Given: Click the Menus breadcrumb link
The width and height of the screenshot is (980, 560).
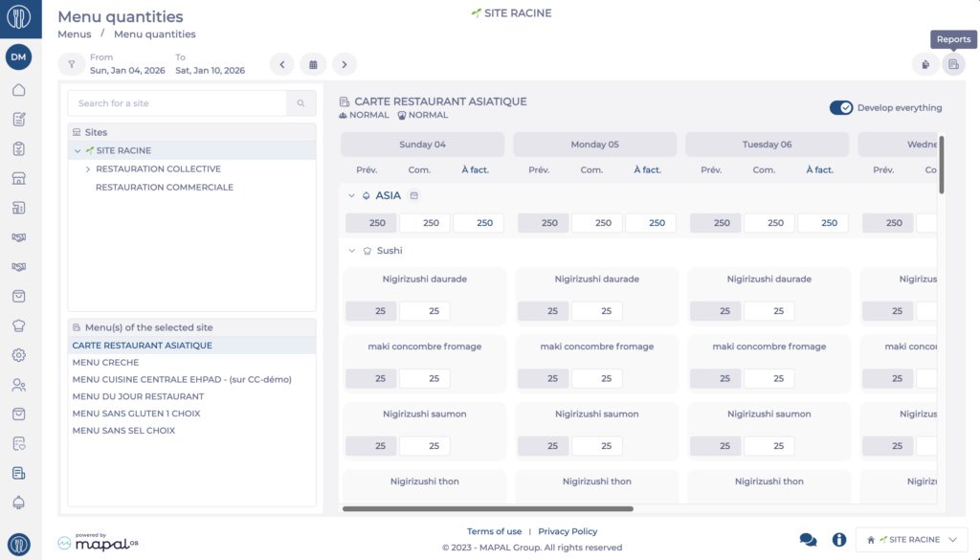Looking at the screenshot, I should coord(75,34).
